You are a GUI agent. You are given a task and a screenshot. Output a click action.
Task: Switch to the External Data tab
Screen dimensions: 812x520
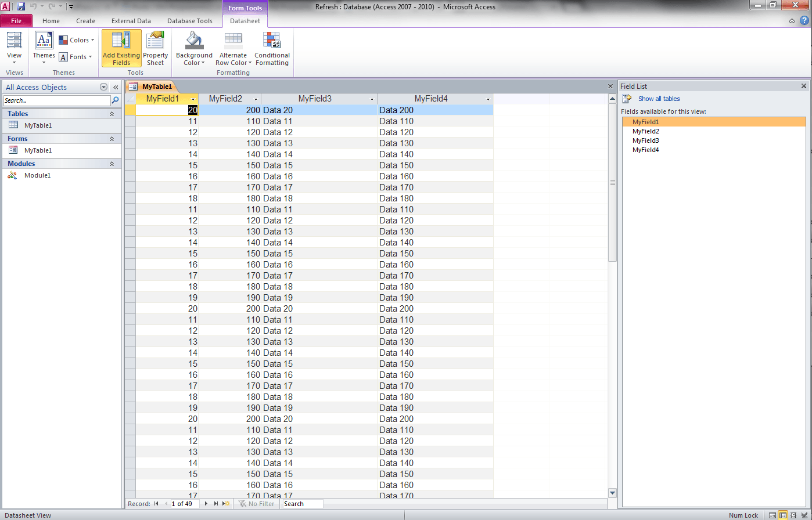(131, 21)
